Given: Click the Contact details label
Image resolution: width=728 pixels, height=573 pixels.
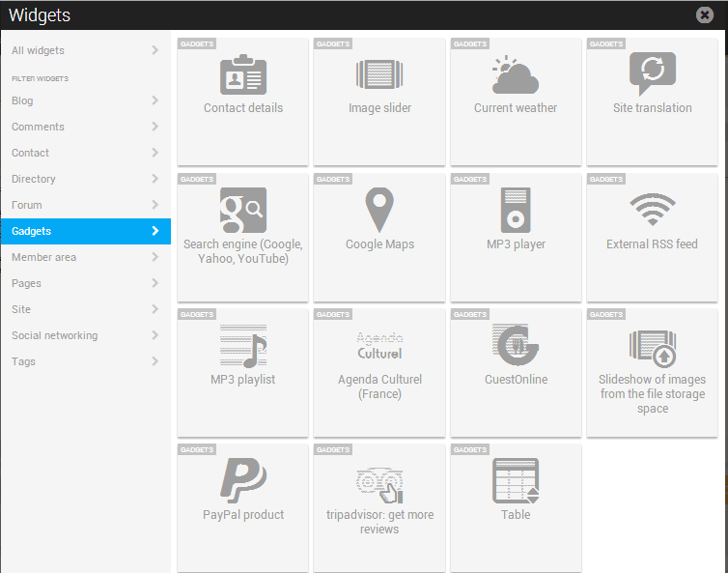Looking at the screenshot, I should [x=243, y=108].
